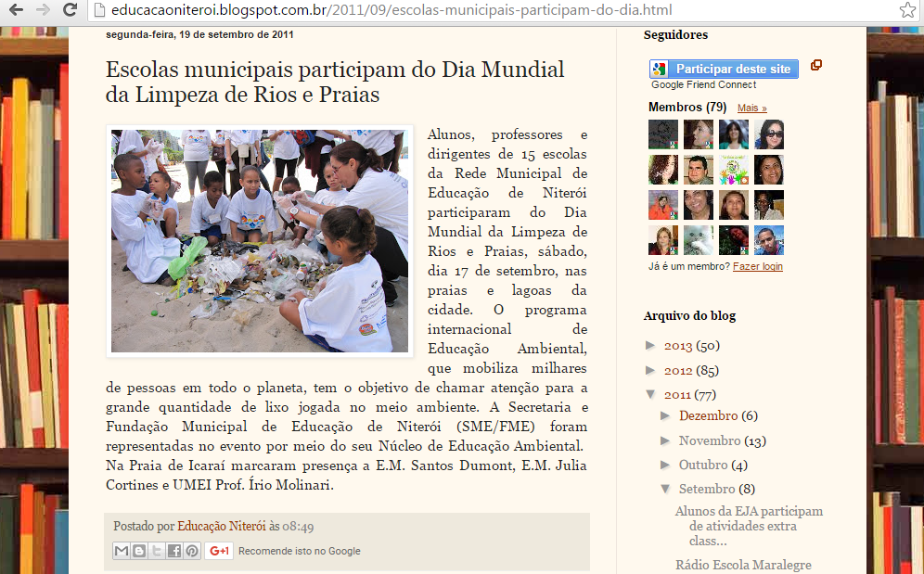The width and height of the screenshot is (924, 574).
Task: Expand the 2013 archive triangle
Action: pyautogui.click(x=651, y=345)
